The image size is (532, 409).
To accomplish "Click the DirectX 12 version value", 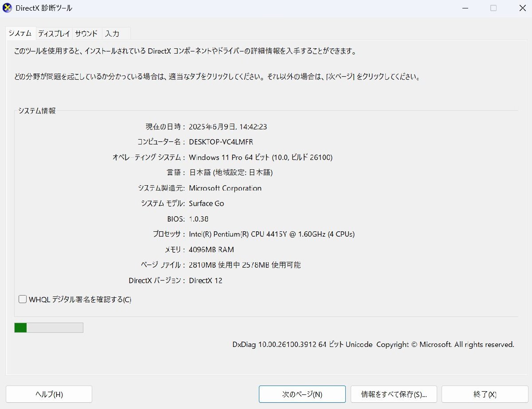I will [206, 280].
